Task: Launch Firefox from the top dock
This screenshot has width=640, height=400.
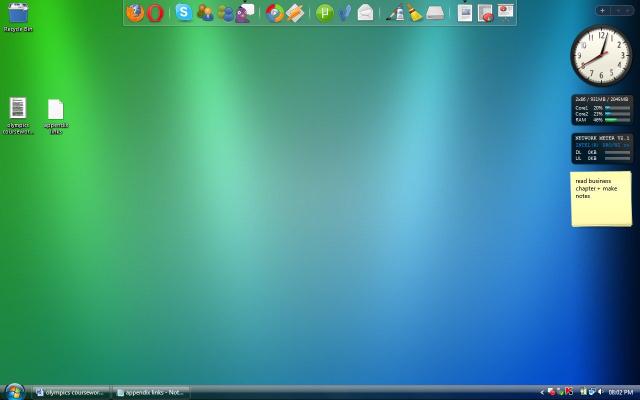Action: (135, 13)
